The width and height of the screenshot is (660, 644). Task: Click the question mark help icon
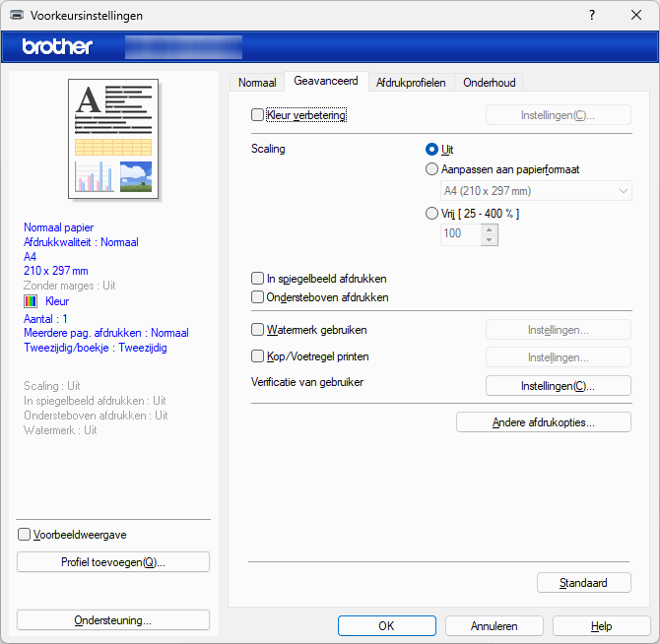click(x=591, y=16)
